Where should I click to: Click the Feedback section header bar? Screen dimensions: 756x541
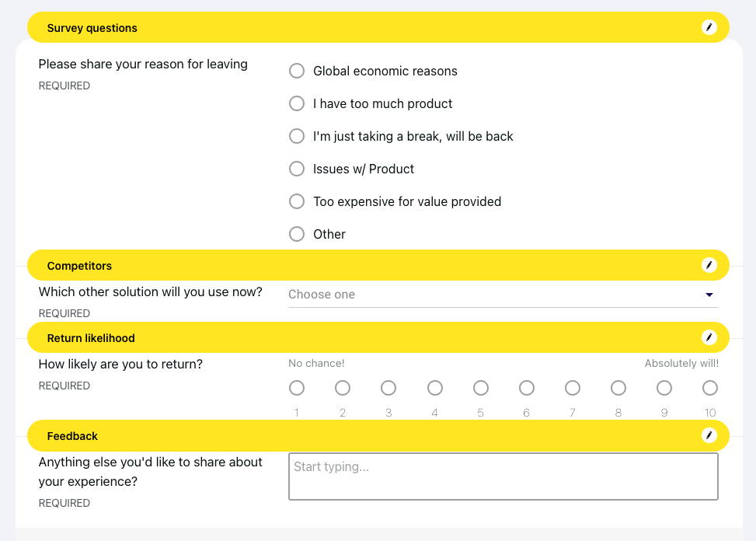(x=373, y=435)
